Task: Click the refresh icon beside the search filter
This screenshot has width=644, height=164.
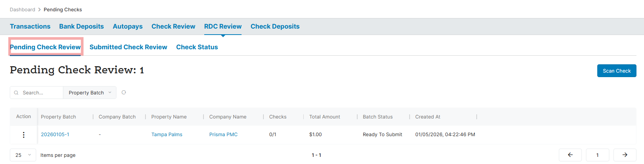Action: click(124, 93)
